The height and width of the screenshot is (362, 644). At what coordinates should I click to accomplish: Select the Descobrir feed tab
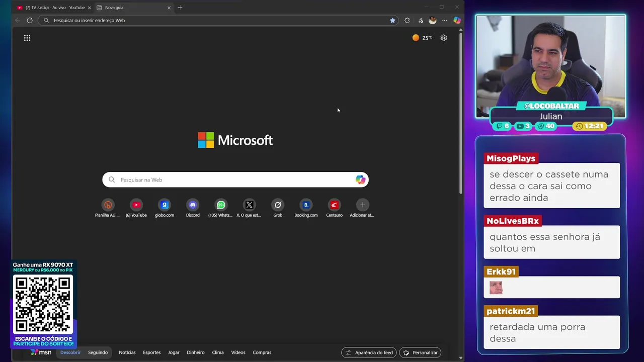[x=70, y=352]
